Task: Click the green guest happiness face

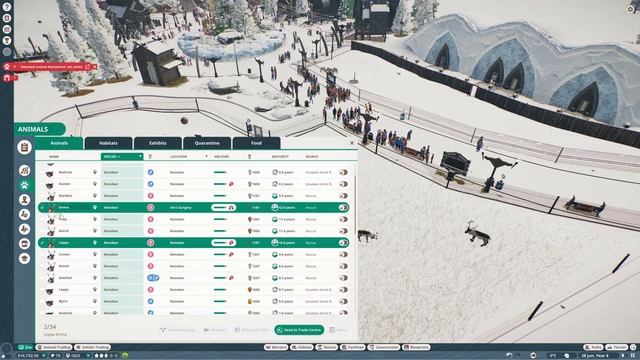Action: (x=125, y=356)
